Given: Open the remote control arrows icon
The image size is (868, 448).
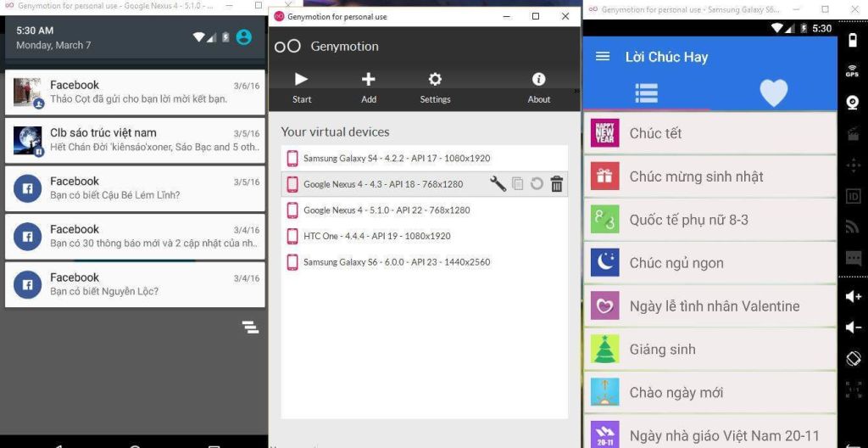Looking at the screenshot, I should point(852,165).
